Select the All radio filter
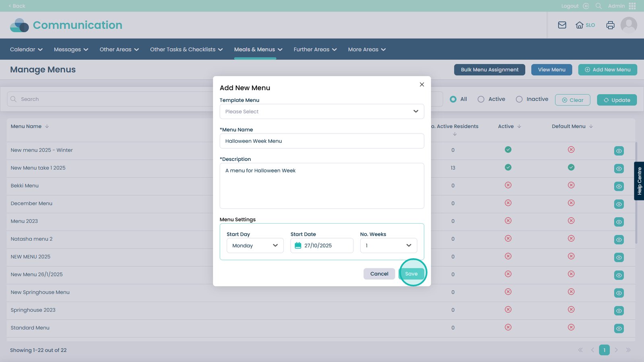 click(x=453, y=99)
